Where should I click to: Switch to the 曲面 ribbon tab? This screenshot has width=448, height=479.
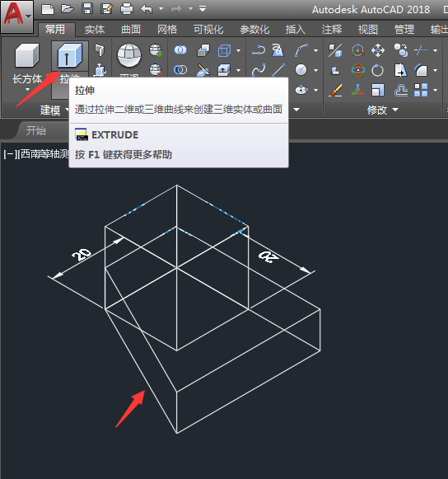click(131, 30)
